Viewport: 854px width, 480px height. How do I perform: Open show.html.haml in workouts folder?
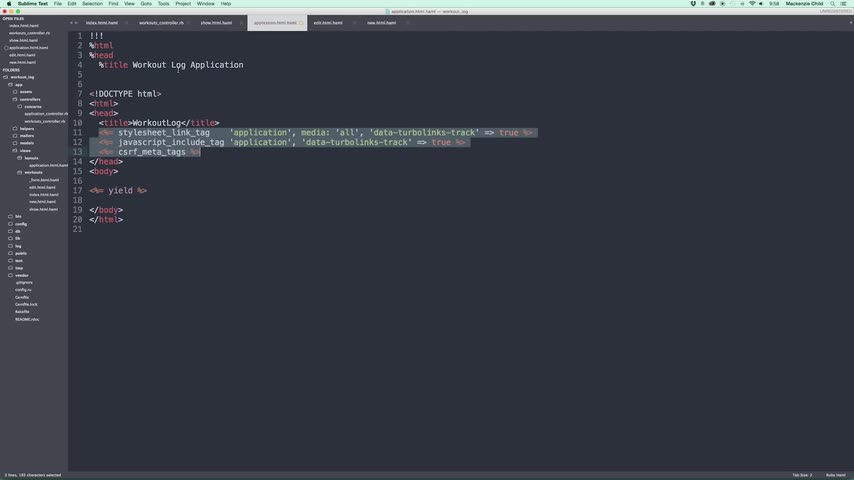[44, 209]
